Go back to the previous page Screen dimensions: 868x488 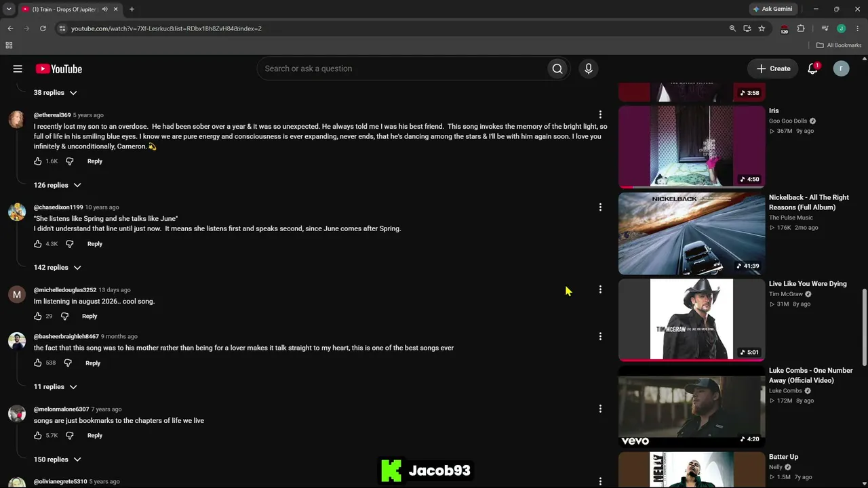[x=10, y=28]
